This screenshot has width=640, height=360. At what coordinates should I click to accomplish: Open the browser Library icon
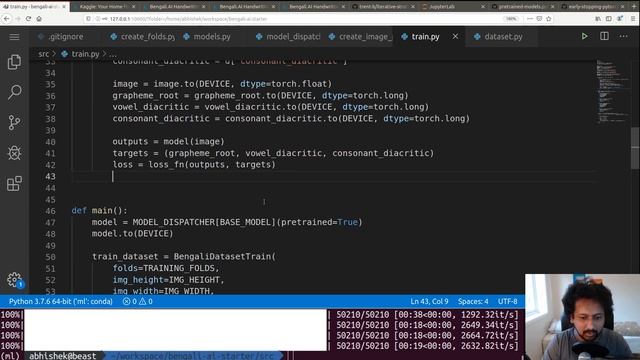598,19
